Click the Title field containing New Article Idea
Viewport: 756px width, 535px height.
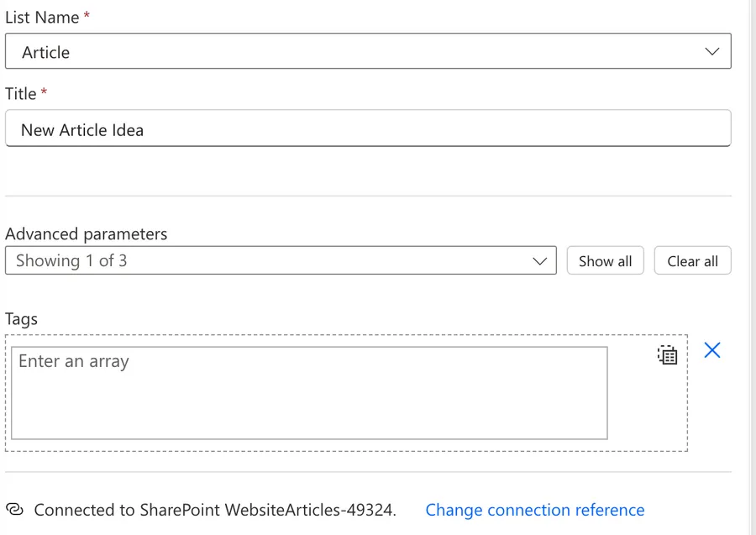pyautogui.click(x=368, y=129)
